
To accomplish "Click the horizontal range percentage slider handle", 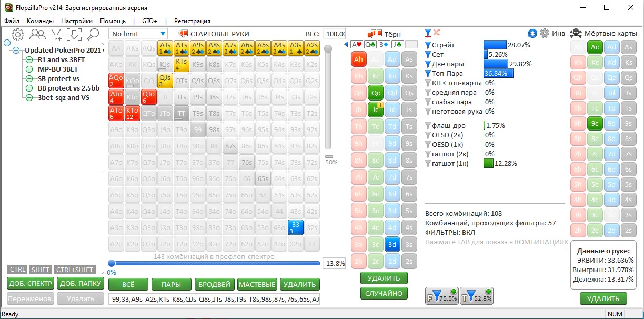I will coord(112,263).
